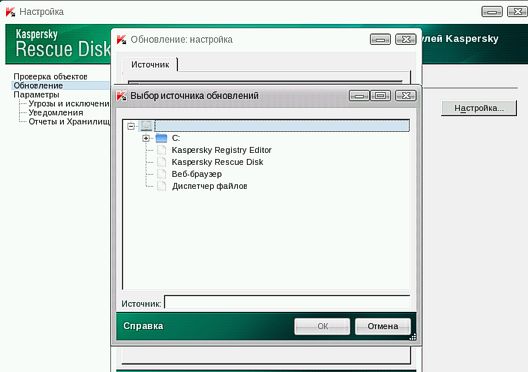
Task: Focus the Источник input field
Action: 287,302
